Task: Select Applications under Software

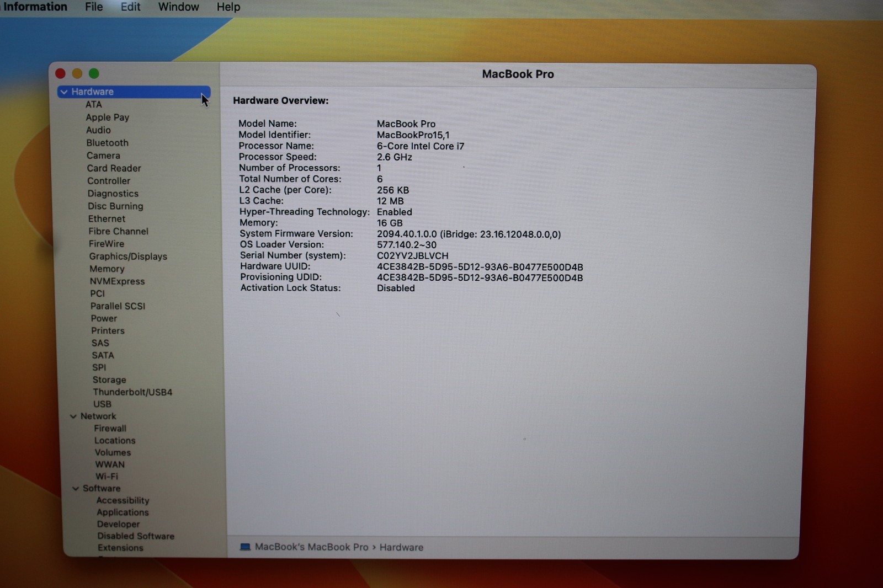Action: tap(123, 512)
